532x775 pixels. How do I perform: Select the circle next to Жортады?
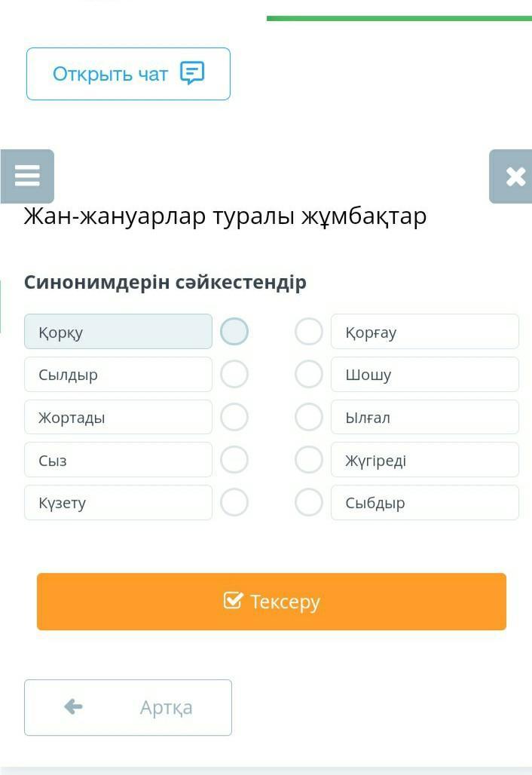(234, 417)
